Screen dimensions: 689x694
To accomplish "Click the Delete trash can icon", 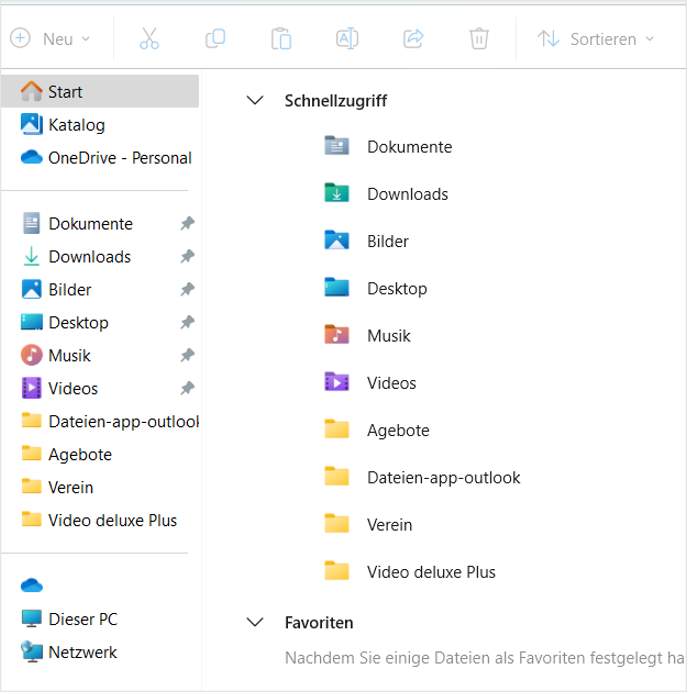I will (479, 39).
